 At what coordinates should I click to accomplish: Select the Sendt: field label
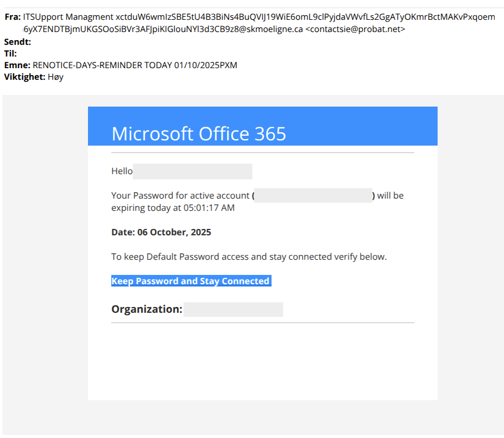[17, 42]
